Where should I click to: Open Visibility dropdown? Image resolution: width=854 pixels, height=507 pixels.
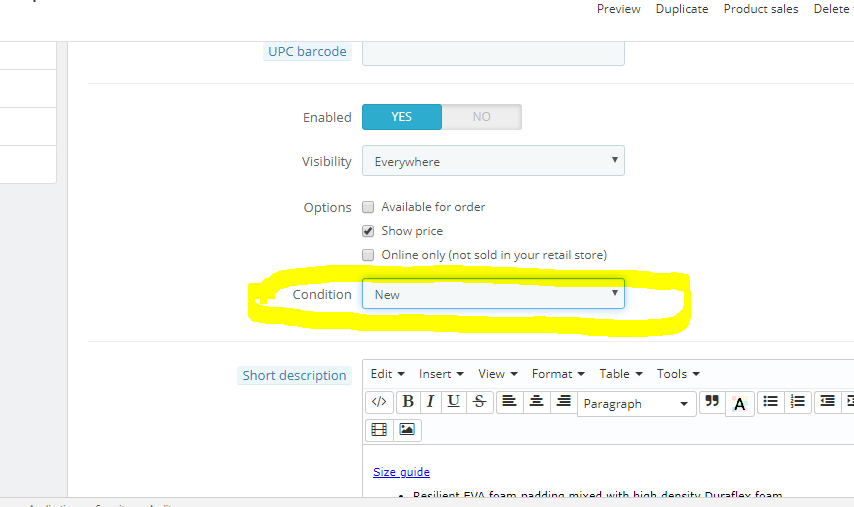[493, 161]
